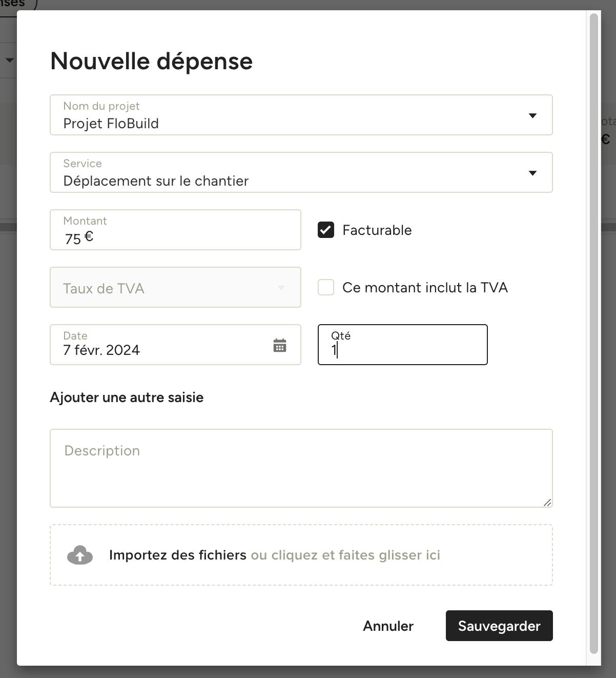616x678 pixels.
Task: Uncheck the Facturable checkbox
Action: [326, 230]
